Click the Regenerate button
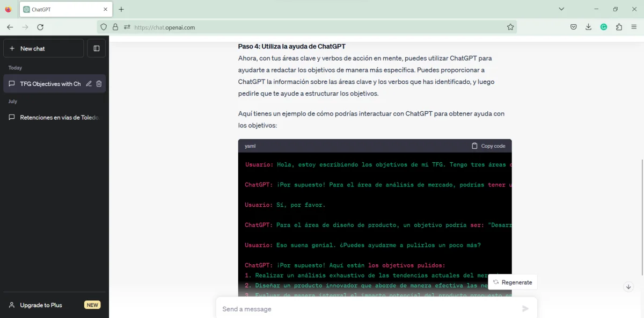This screenshot has height=318, width=644. [x=513, y=281]
